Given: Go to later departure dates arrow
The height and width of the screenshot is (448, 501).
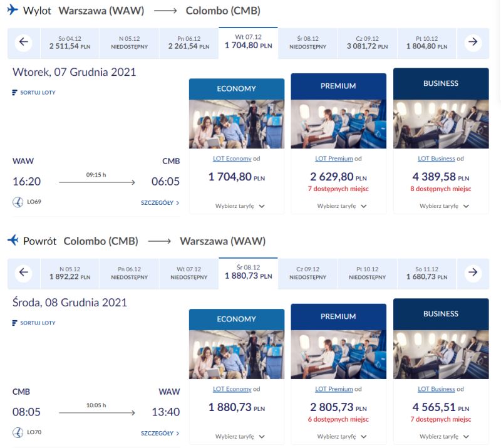Looking at the screenshot, I should tap(473, 42).
